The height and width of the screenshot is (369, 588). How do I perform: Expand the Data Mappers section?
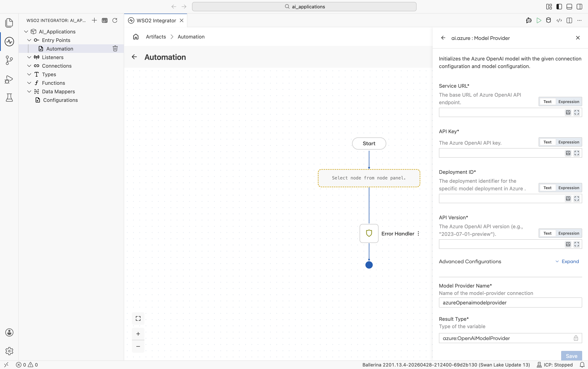29,91
